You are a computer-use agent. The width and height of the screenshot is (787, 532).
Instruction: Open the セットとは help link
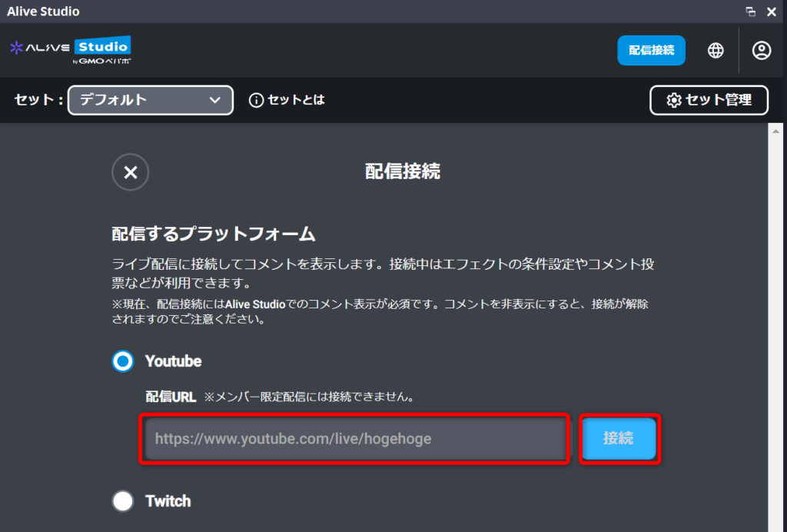click(x=296, y=100)
